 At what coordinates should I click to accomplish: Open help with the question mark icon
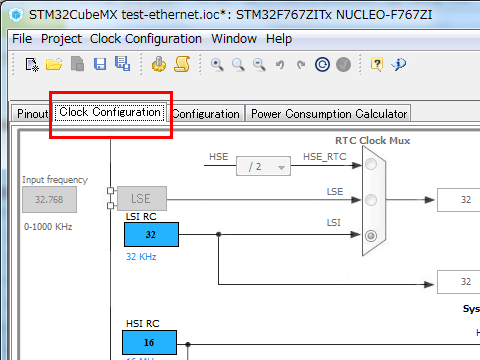pos(377,64)
